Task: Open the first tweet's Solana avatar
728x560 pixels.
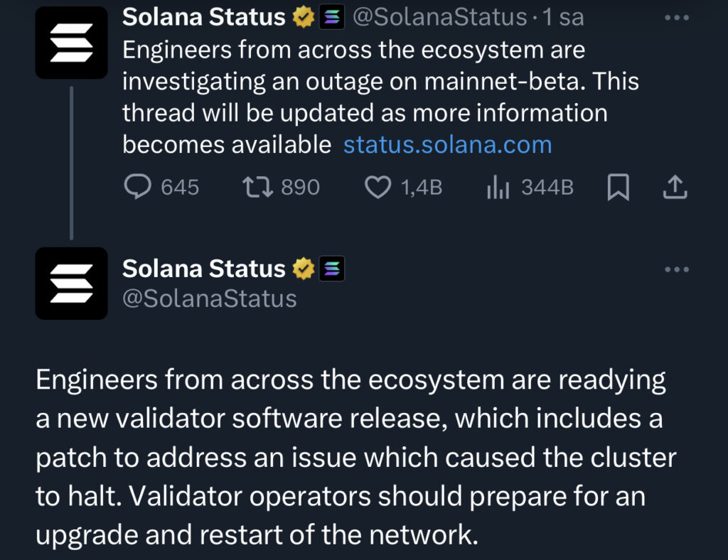Action: tap(72, 42)
